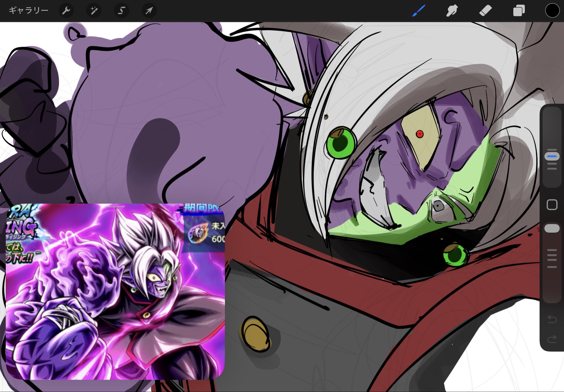Click the lower opacity slider track
The image size is (564, 392).
pyautogui.click(x=552, y=284)
